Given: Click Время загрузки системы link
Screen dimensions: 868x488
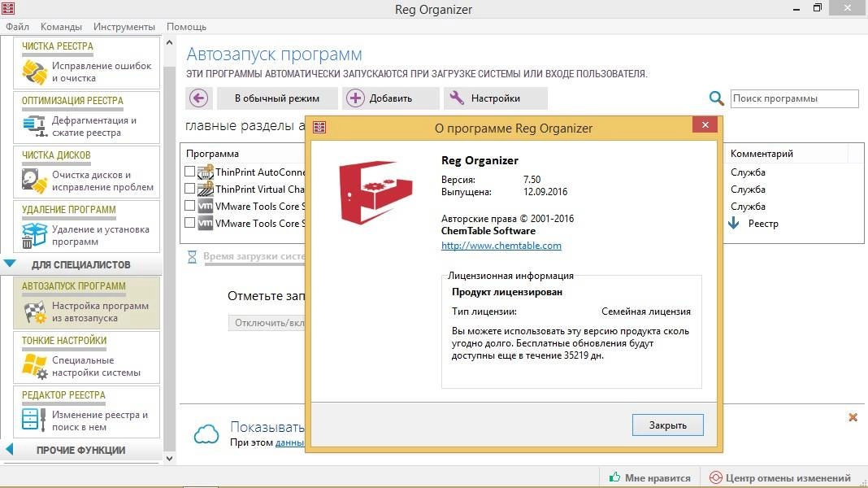Looking at the screenshot, I should pyautogui.click(x=254, y=256).
